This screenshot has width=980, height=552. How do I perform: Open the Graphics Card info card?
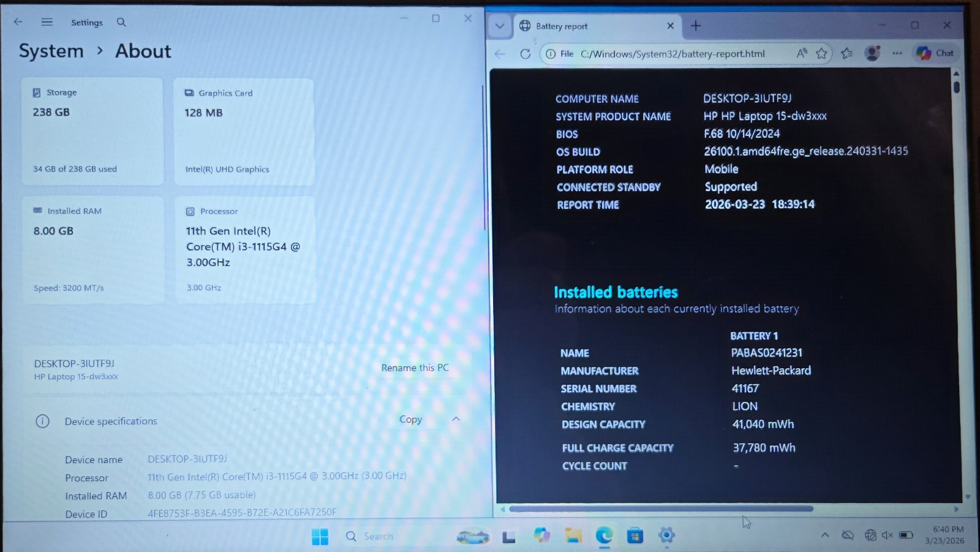pyautogui.click(x=244, y=132)
